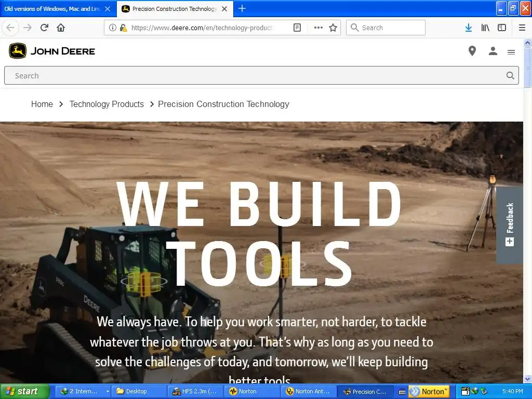
Task: Close the Old versions of Windows tab
Action: 108,9
